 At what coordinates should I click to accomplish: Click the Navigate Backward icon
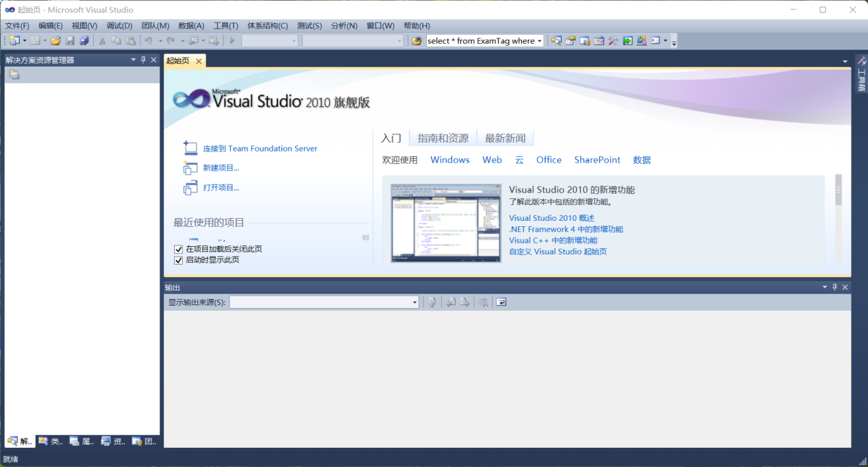193,40
